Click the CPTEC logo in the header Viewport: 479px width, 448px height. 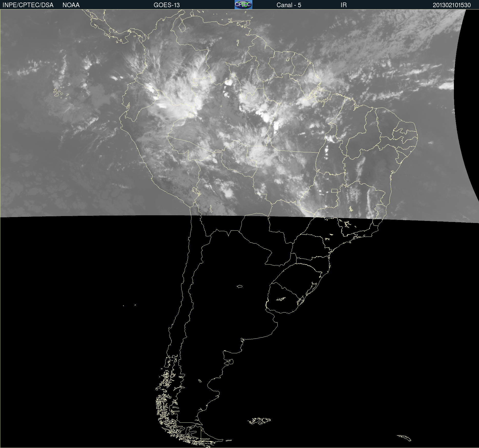pos(243,5)
